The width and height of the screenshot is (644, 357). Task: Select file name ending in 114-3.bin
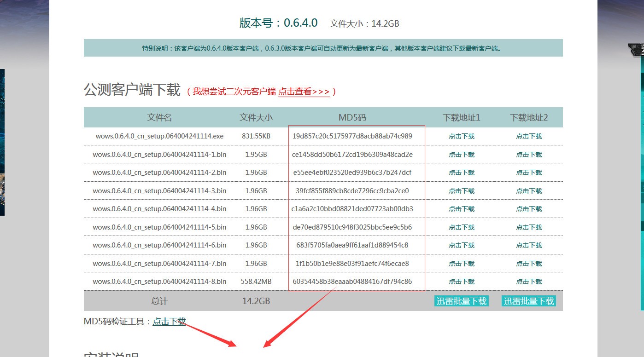pos(159,191)
